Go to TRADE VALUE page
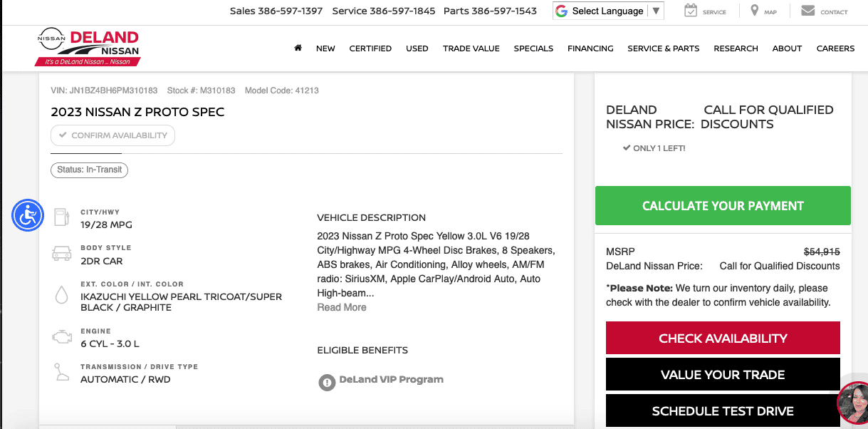The width and height of the screenshot is (868, 429). point(471,48)
